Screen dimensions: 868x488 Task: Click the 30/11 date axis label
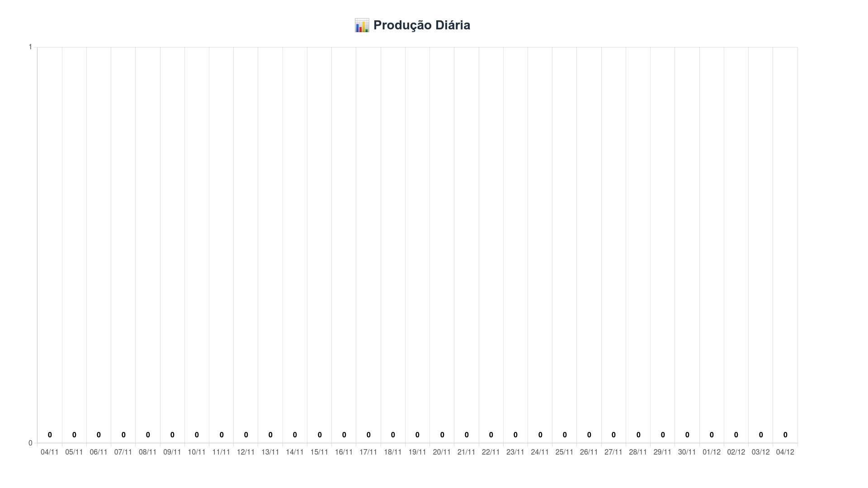[687, 452]
